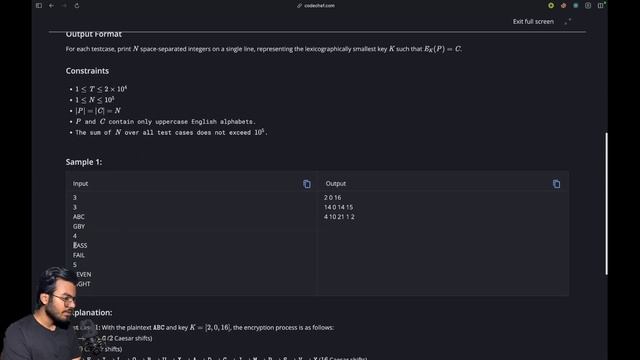This screenshot has width=640, height=360.
Task: Go back using the left arrow
Action: tap(51, 6)
